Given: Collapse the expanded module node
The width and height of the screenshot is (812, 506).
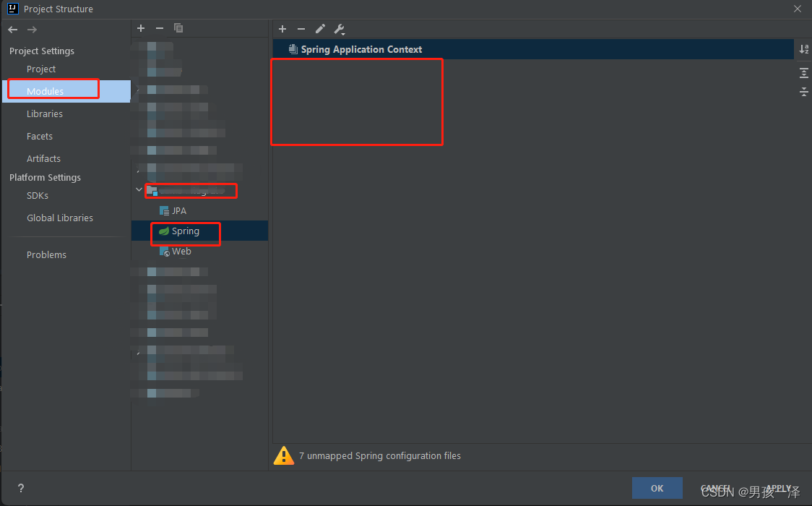Looking at the screenshot, I should [139, 189].
